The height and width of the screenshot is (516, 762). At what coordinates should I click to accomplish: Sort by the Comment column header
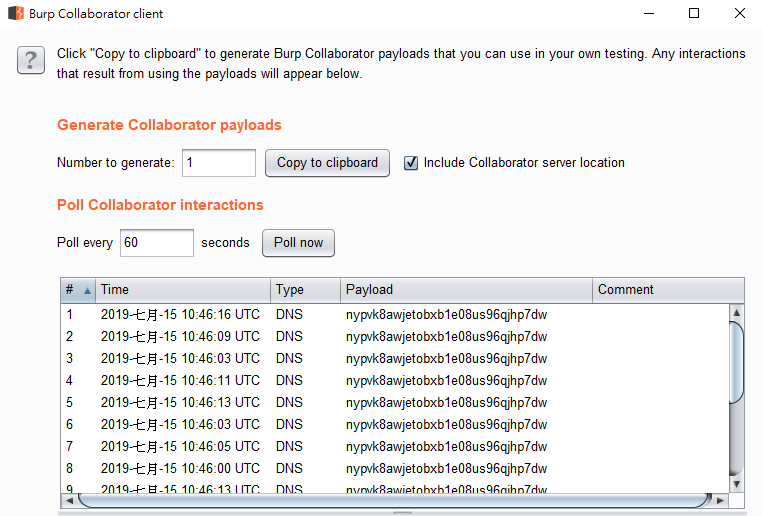(668, 290)
